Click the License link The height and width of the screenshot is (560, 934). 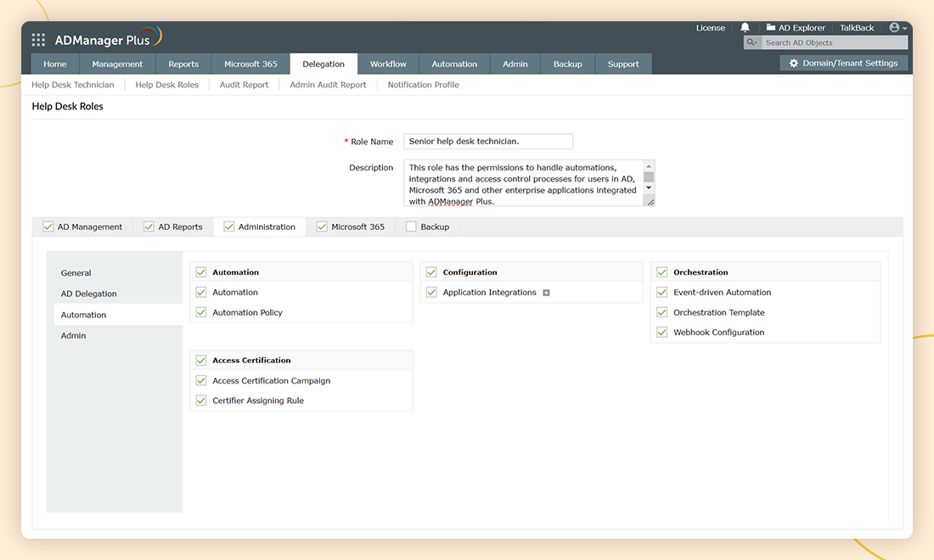tap(711, 28)
